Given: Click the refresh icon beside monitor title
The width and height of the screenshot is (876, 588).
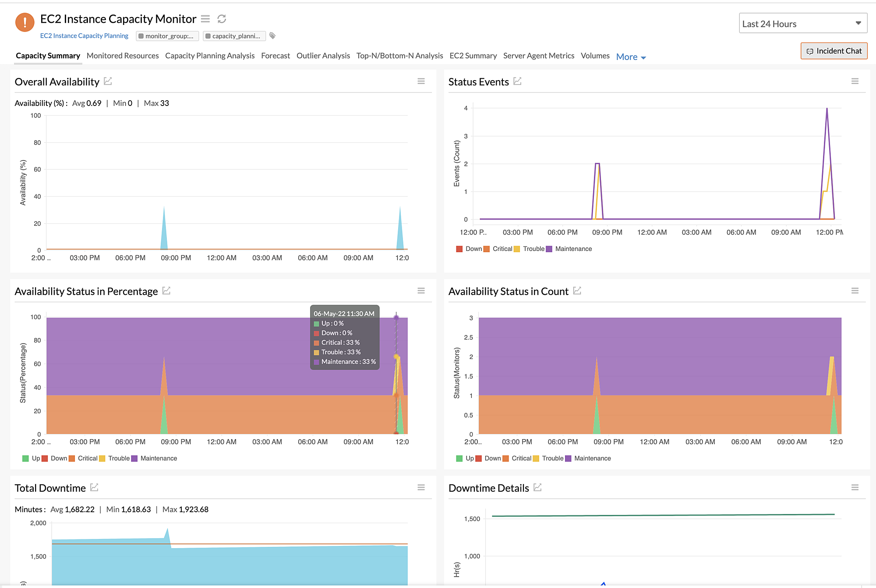Looking at the screenshot, I should [x=222, y=19].
